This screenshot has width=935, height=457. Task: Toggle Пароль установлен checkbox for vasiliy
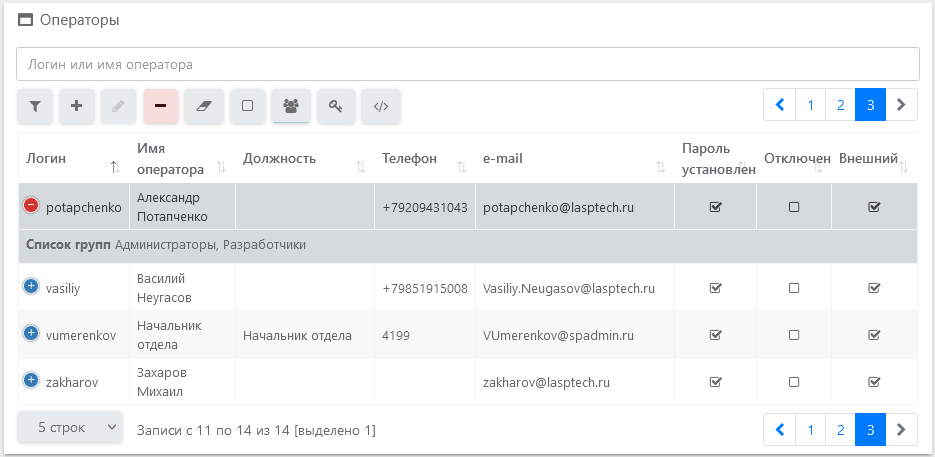[715, 288]
